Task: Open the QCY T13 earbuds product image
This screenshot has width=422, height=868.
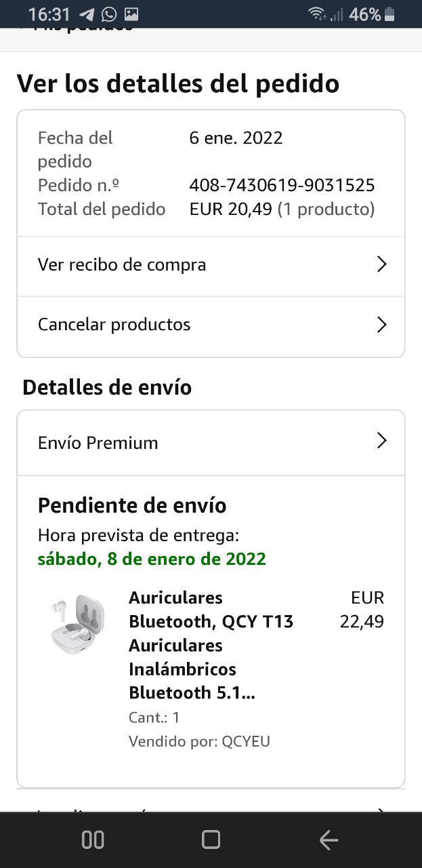Action: pos(77,625)
